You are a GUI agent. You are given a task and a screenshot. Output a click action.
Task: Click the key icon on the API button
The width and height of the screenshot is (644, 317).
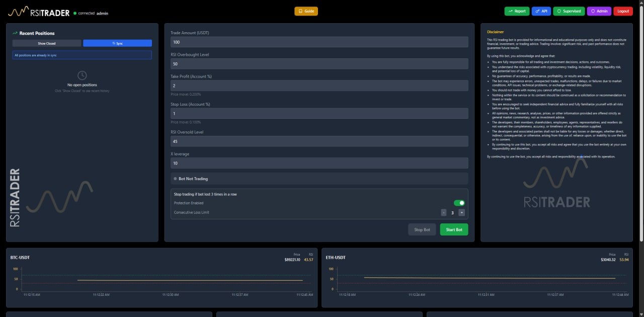pyautogui.click(x=537, y=11)
